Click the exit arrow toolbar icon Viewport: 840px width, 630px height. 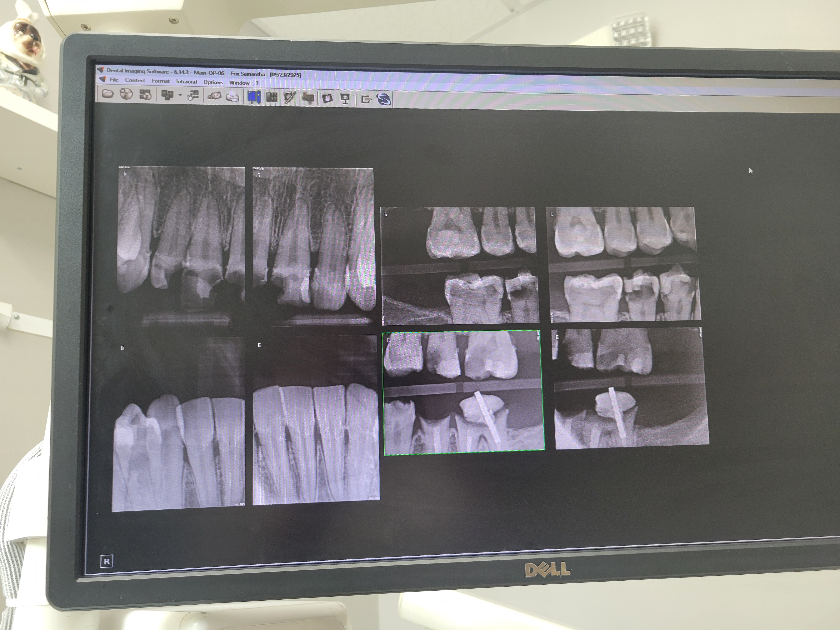(x=366, y=100)
